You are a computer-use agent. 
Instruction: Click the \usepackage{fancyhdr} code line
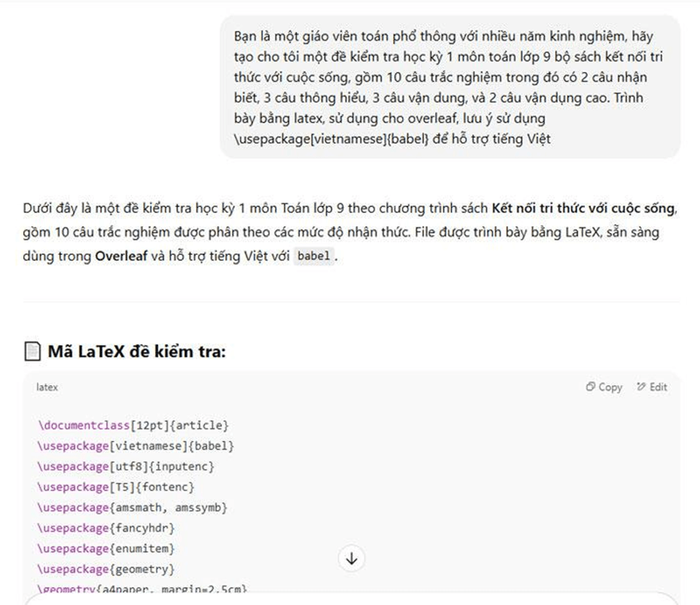tap(106, 528)
